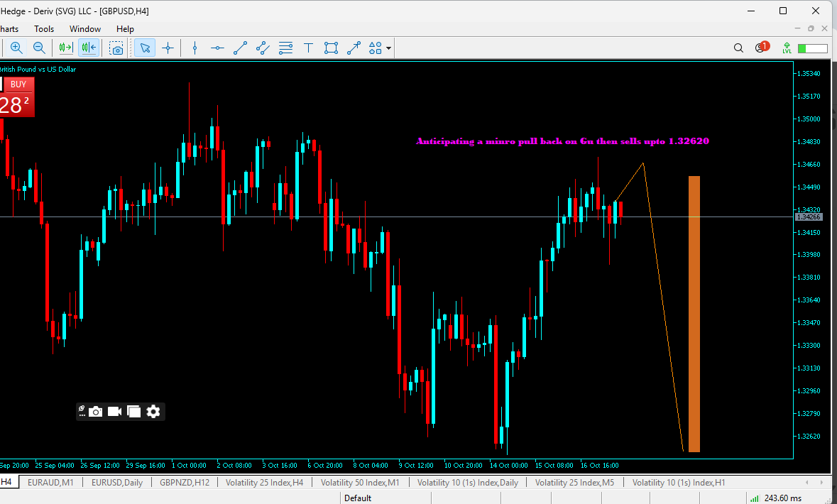Select the Equidistant Channel tool

[x=262, y=48]
